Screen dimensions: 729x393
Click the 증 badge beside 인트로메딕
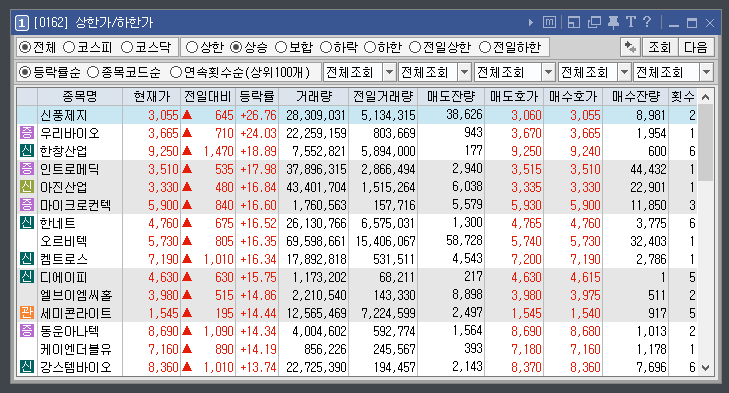(27, 169)
